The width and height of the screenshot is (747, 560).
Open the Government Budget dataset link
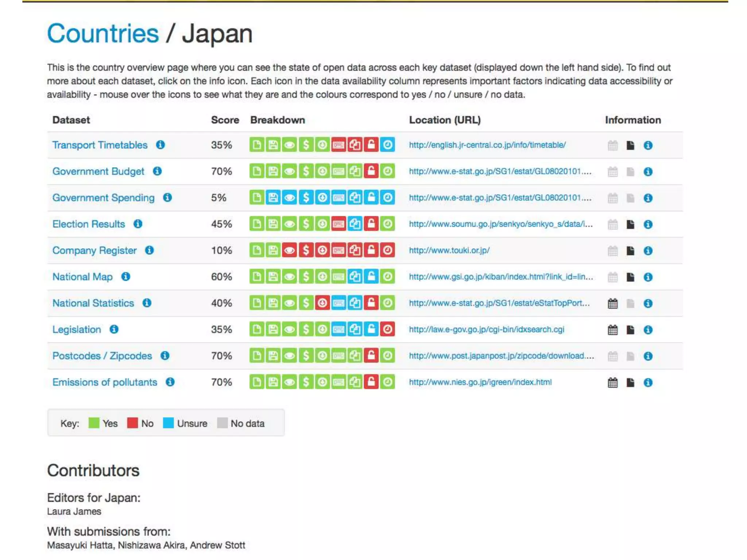tap(98, 171)
